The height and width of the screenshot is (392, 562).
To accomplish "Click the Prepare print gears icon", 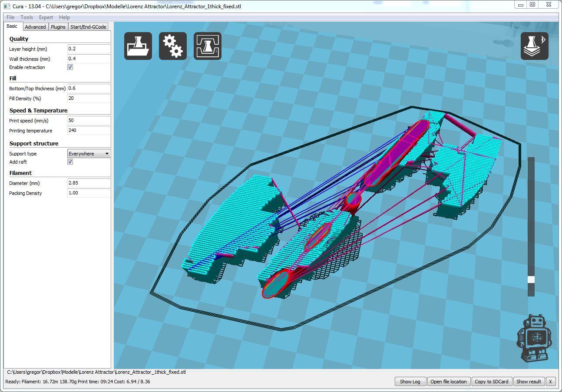I will [173, 46].
